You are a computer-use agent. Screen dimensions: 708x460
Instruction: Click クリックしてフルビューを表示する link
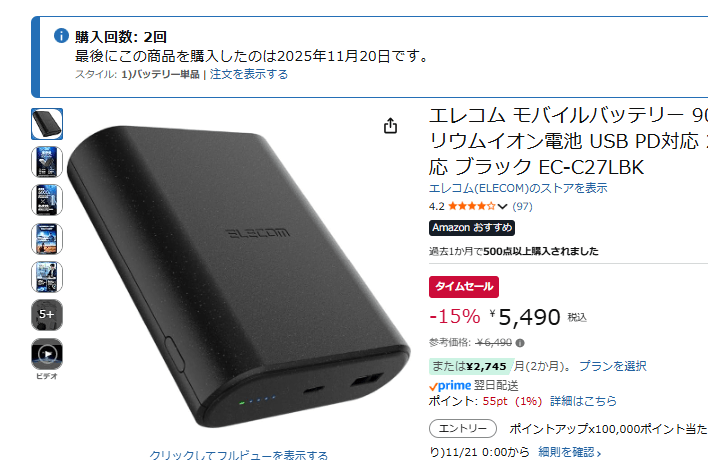point(238,455)
